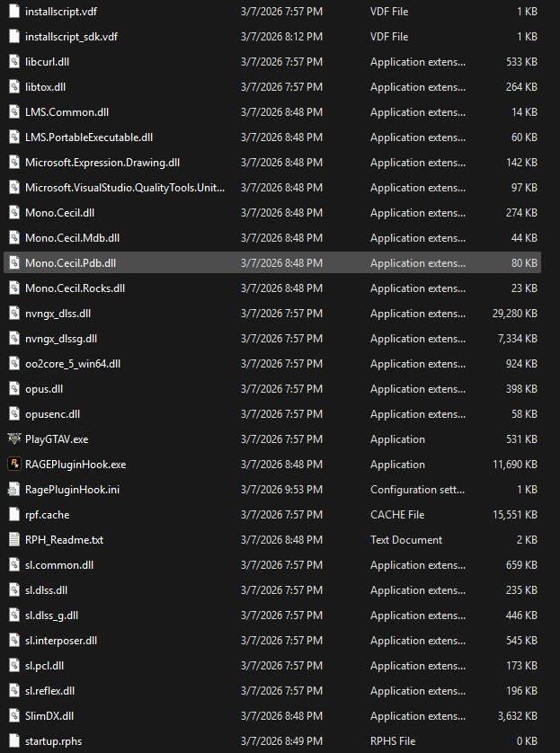Select the file name PlayGTAV.exe
This screenshot has width=560, height=753.
pyautogui.click(x=57, y=439)
